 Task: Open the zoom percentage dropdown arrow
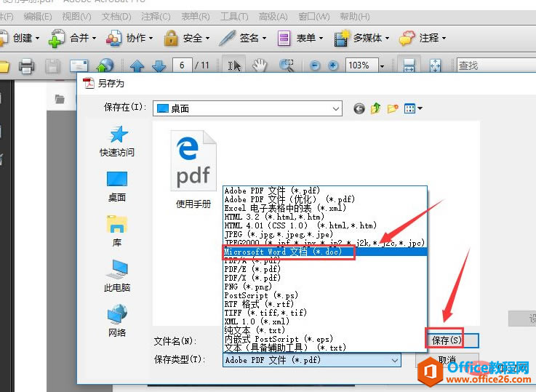pyautogui.click(x=383, y=65)
